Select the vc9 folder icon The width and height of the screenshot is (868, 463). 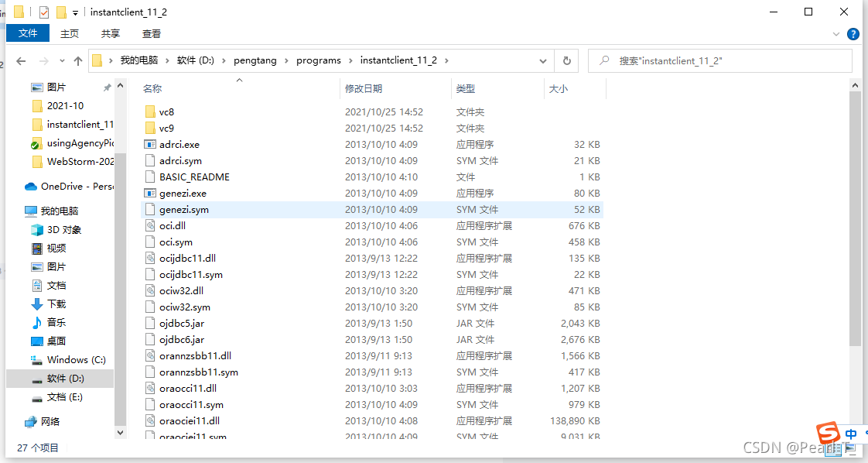(x=150, y=128)
